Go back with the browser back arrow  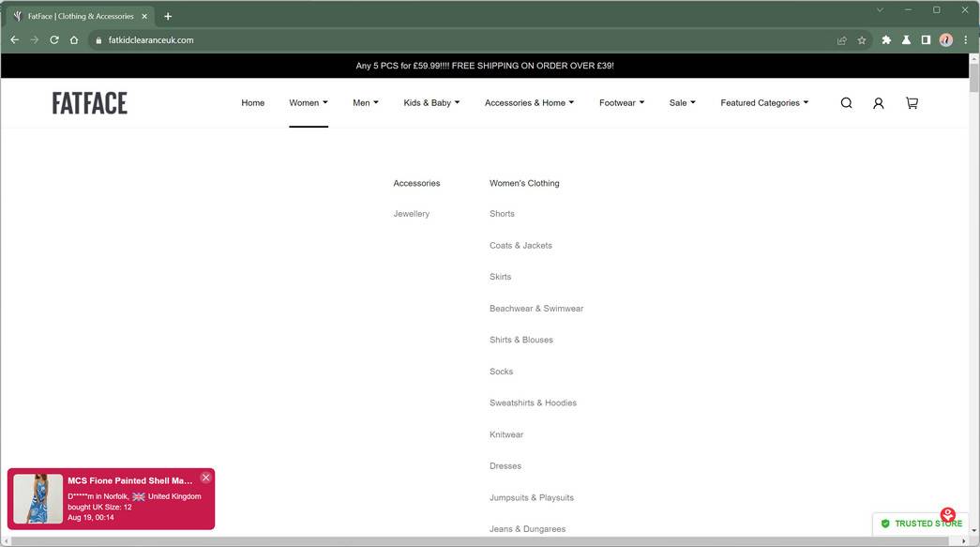click(14, 40)
